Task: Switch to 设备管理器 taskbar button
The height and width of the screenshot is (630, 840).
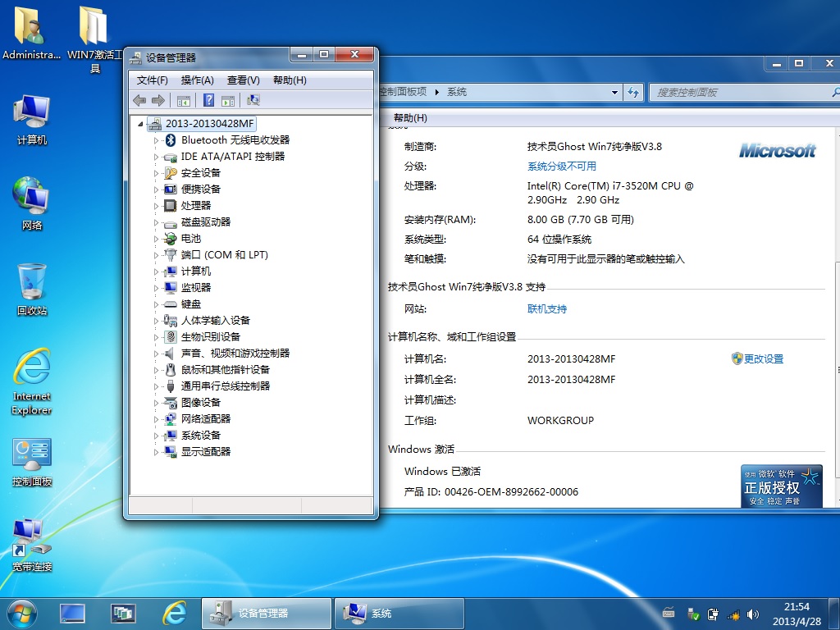Action: 267,614
